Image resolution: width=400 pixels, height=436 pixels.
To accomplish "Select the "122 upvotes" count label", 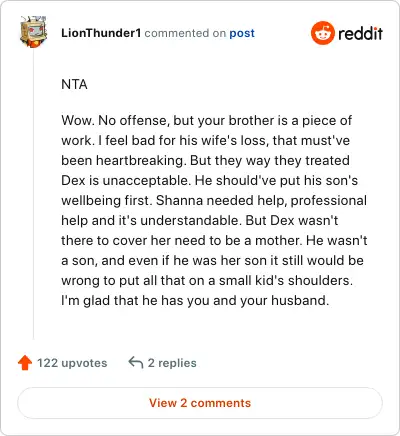I will coord(72,363).
